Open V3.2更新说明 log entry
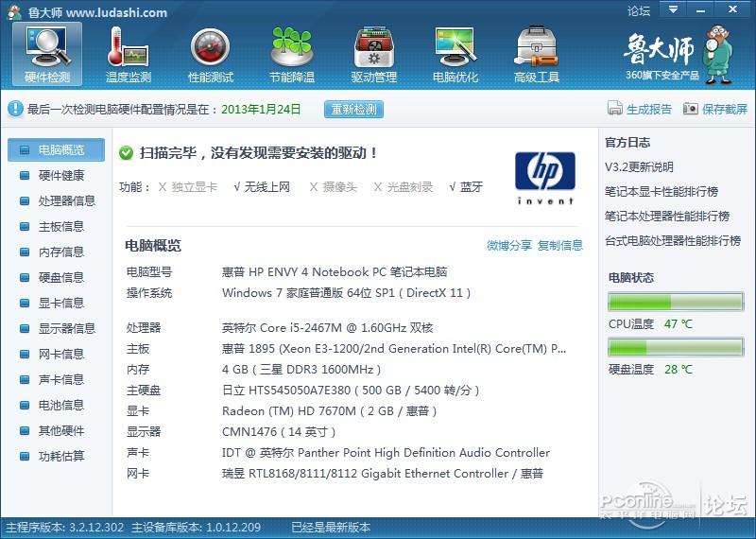The height and width of the screenshot is (539, 756). [x=639, y=167]
